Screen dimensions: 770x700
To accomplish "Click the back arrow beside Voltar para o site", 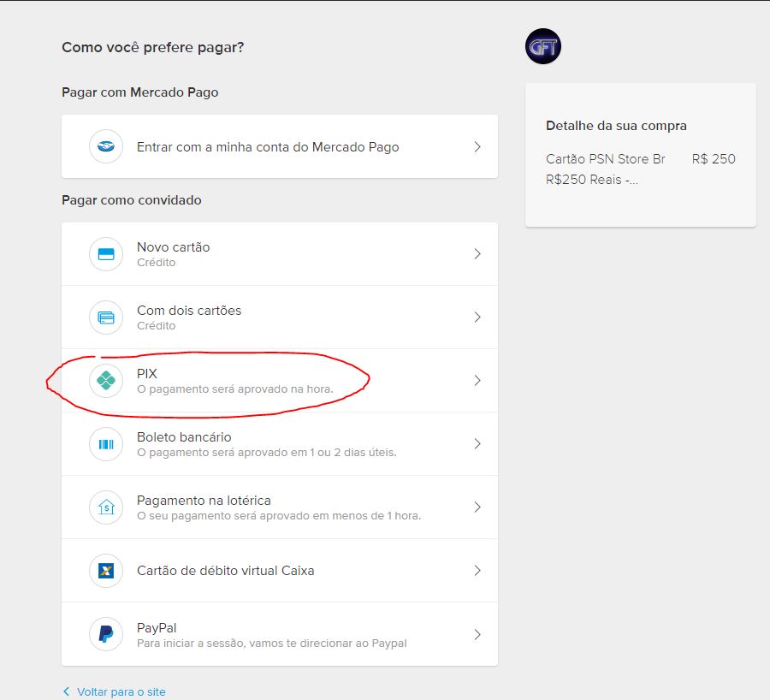I will tap(66, 691).
